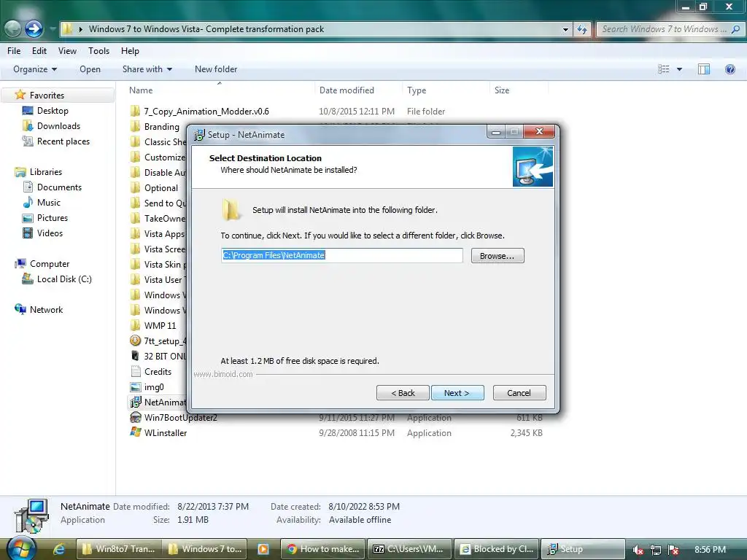
Task: Click the destination folder path field
Action: point(341,255)
